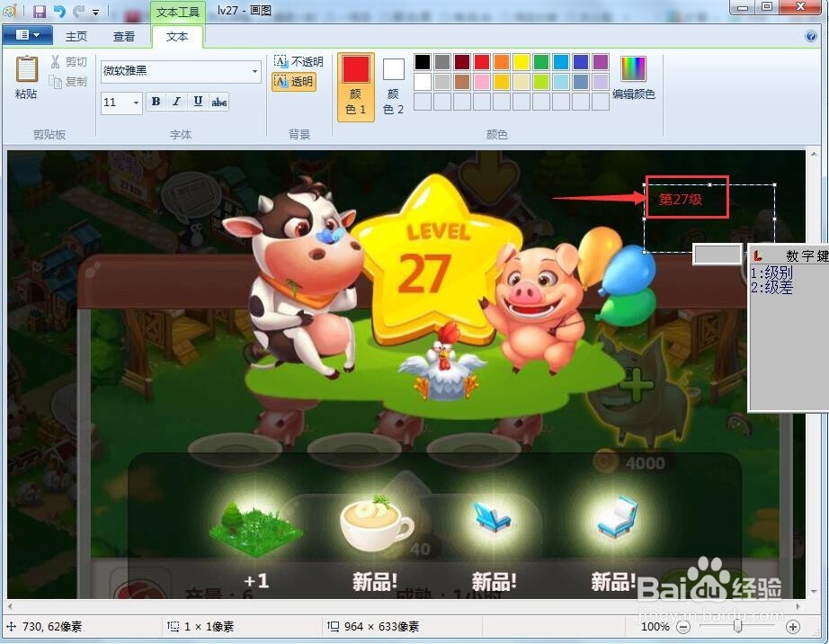Pick the brown color swatch
Screen dimensions: 829x644
[x=462, y=82]
